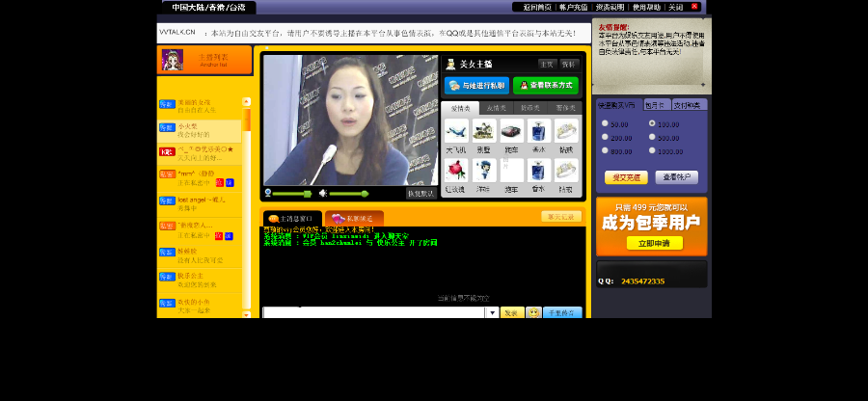
Task: Select the 1000.00 recharge amount
Action: tap(652, 150)
